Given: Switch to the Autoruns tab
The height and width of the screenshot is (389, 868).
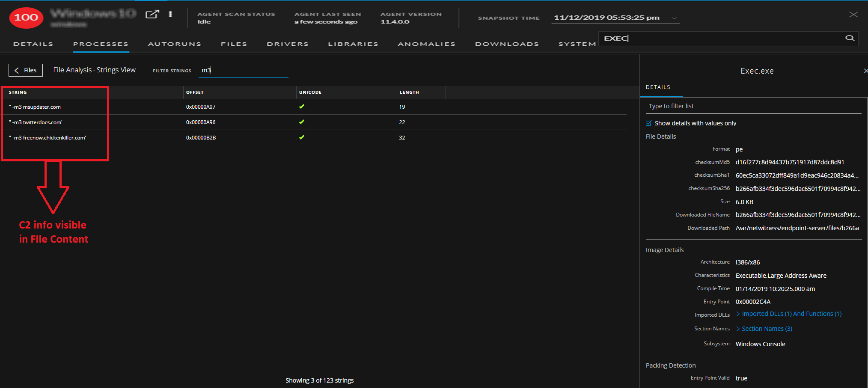Looking at the screenshot, I should 174,44.
